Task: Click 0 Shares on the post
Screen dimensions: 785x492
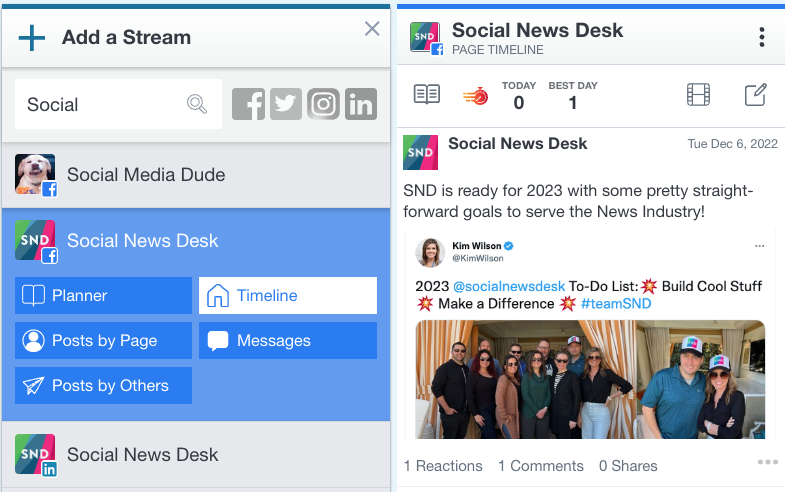Action: click(x=628, y=466)
